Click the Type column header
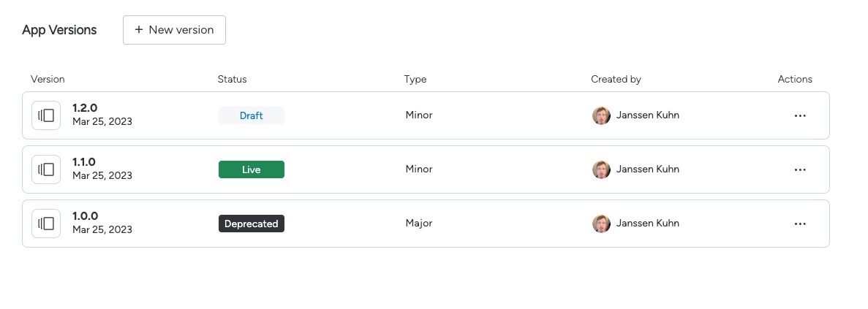 [415, 79]
